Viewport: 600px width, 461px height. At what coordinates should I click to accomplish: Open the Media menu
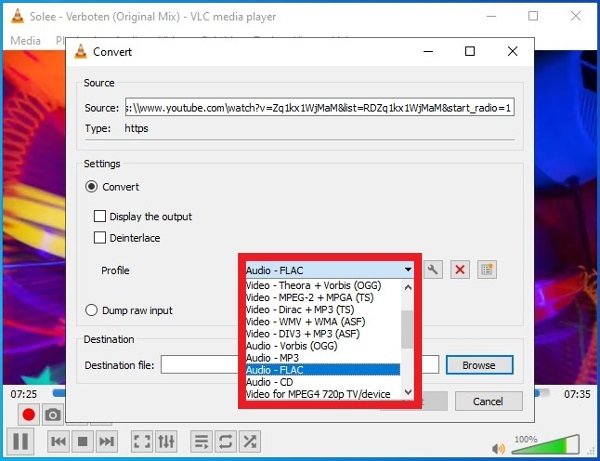(x=25, y=41)
